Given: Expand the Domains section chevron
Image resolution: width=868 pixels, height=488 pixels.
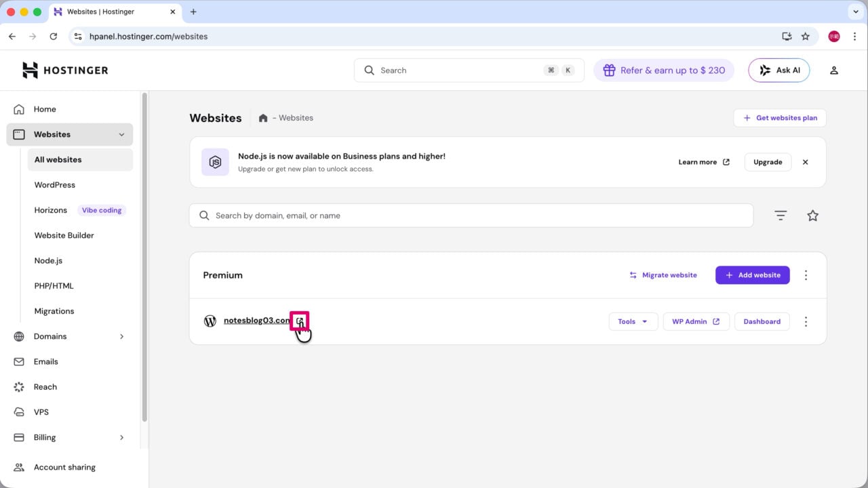Looking at the screenshot, I should point(122,336).
